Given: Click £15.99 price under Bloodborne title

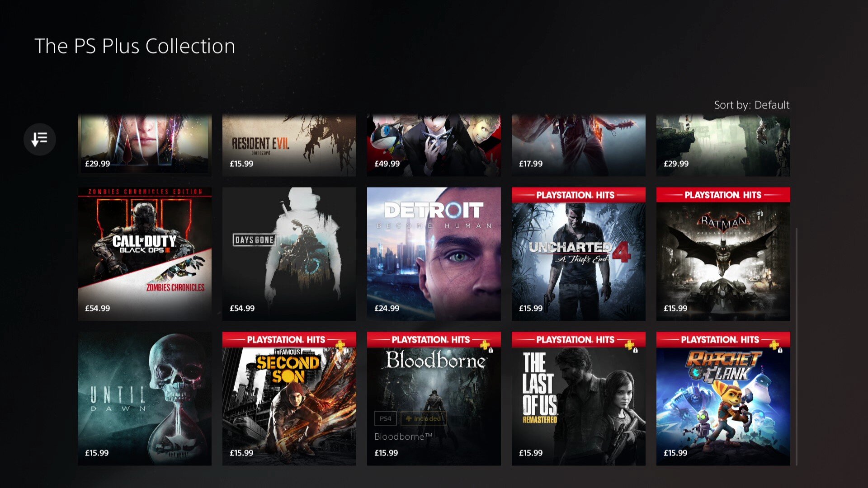Looking at the screenshot, I should (386, 453).
